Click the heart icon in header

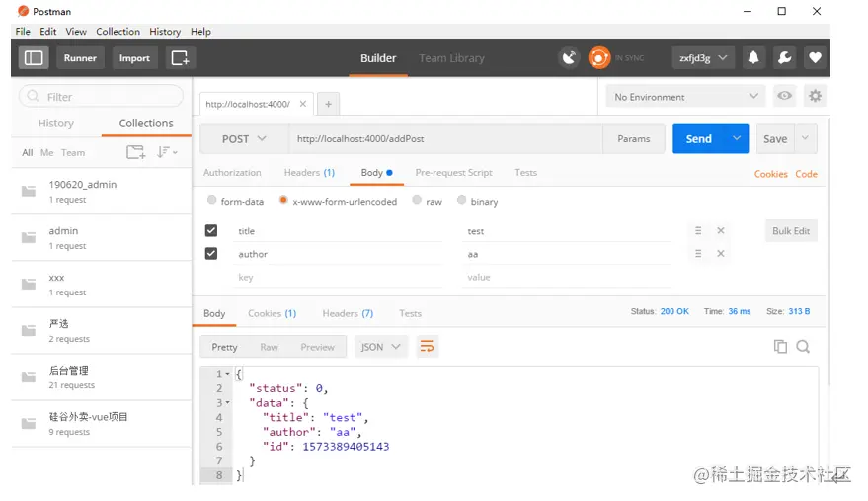click(x=815, y=57)
